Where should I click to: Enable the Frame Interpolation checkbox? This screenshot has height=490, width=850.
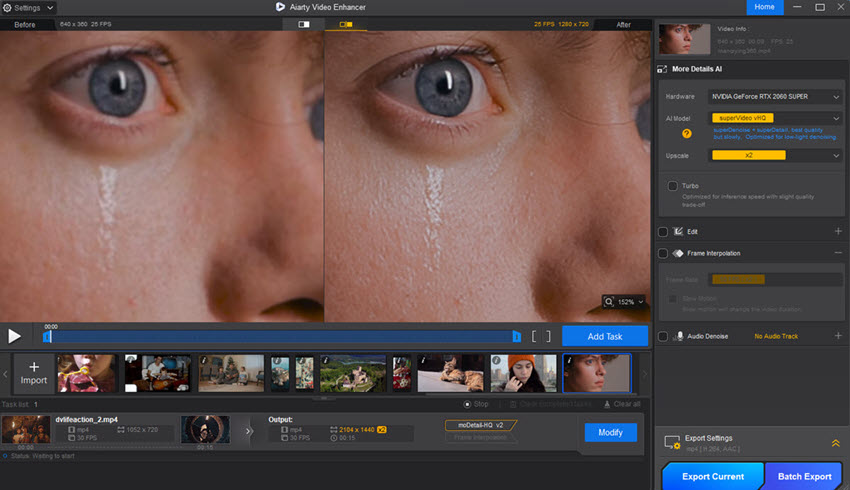tap(662, 253)
